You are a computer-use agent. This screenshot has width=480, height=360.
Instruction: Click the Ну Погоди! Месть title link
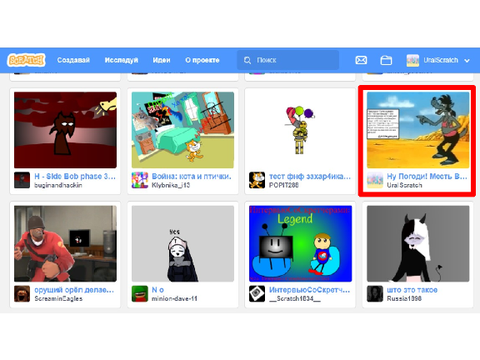427,176
